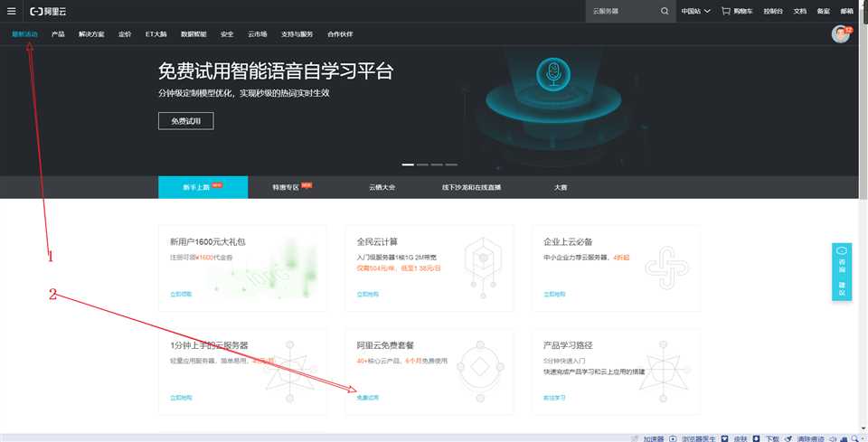The image size is (868, 442).
Task: Click the hexagon icon in 全民云计算 card
Action: pos(483,268)
